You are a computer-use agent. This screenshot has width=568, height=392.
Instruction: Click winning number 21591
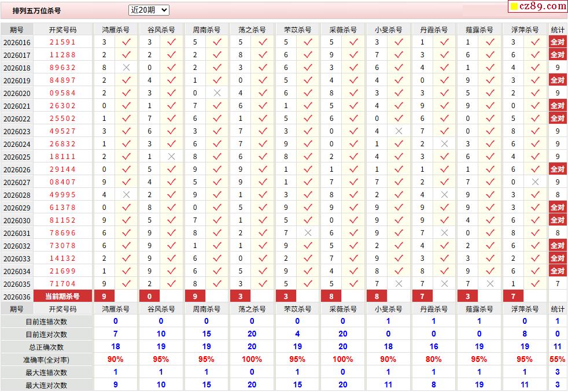(62, 42)
